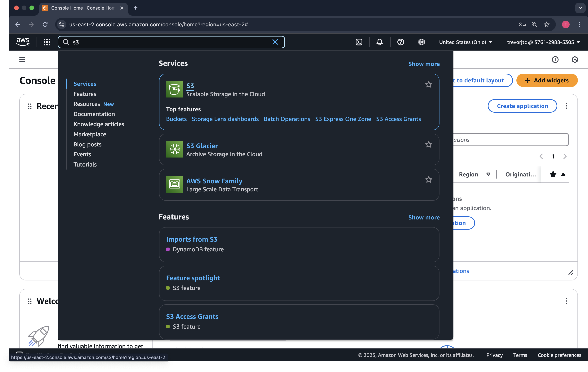
Task: Open CloudShell from the top toolbar
Action: tap(359, 42)
